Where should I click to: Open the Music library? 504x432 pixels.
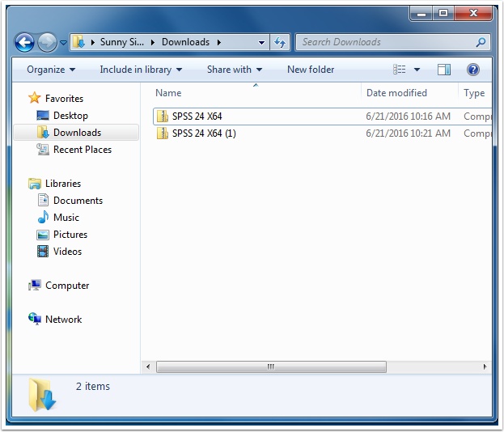pos(66,218)
